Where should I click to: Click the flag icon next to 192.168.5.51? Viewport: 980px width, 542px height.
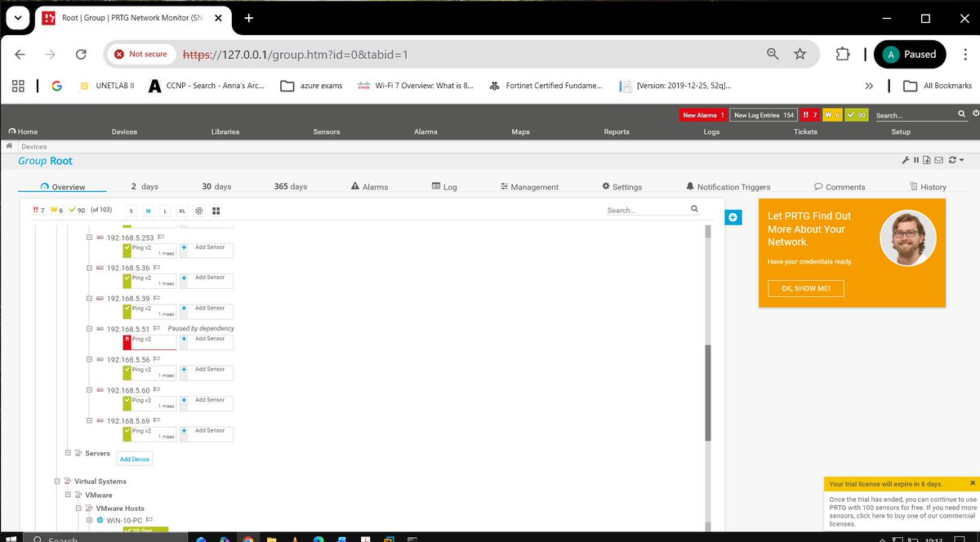(157, 329)
